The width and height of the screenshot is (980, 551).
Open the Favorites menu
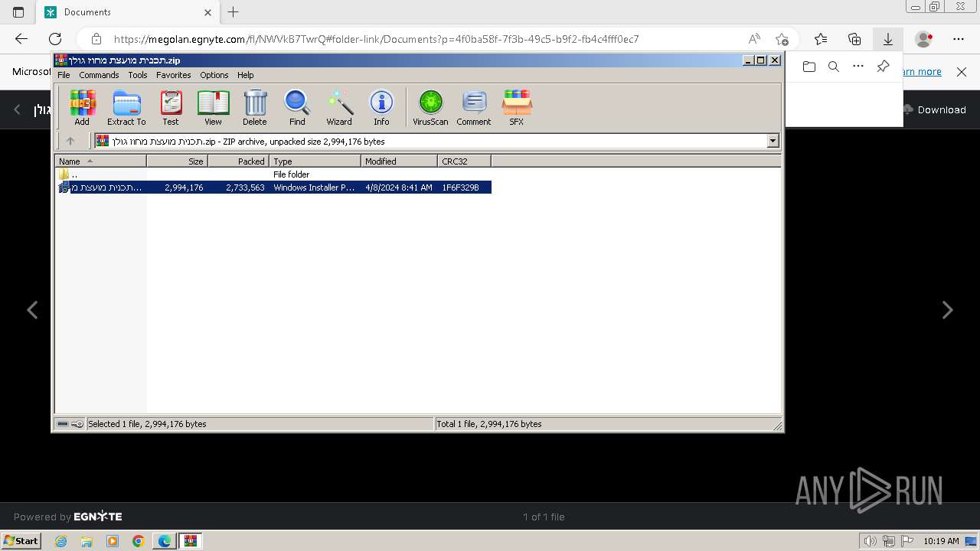(174, 75)
